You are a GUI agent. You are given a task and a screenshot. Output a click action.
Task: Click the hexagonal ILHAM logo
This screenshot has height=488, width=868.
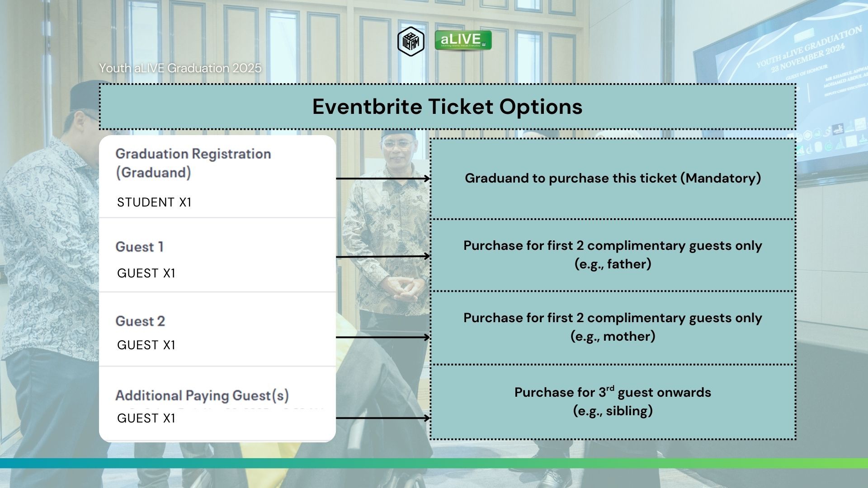pos(410,42)
